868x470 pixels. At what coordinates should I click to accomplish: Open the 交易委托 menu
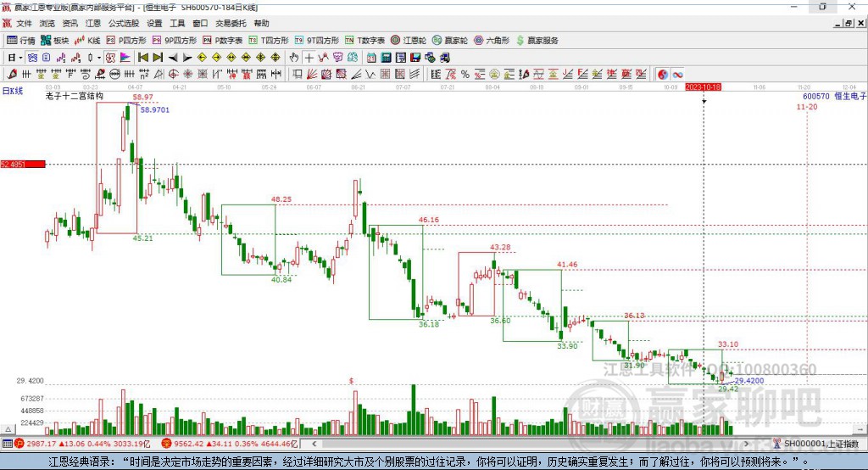[231, 23]
